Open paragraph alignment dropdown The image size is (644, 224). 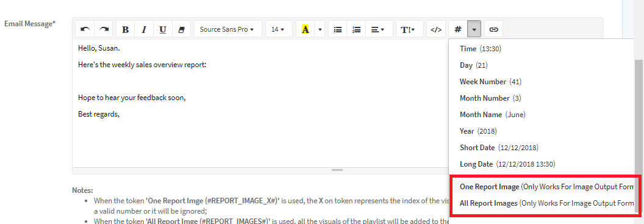point(379,29)
